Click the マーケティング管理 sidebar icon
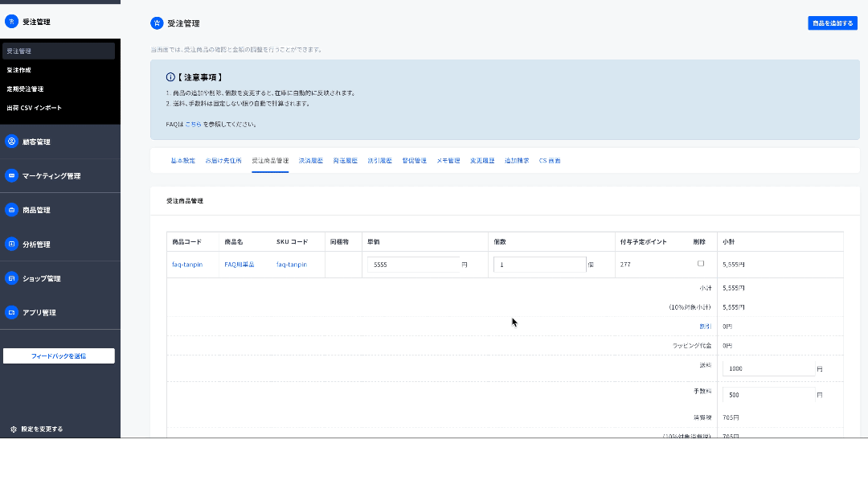The height and width of the screenshot is (489, 868). pyautogui.click(x=11, y=175)
